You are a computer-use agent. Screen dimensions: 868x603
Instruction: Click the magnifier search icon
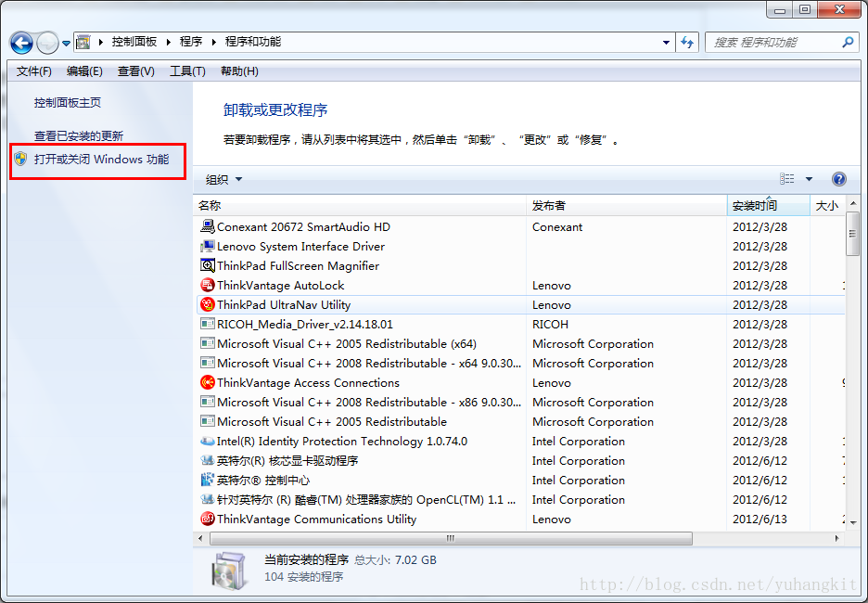pos(848,42)
